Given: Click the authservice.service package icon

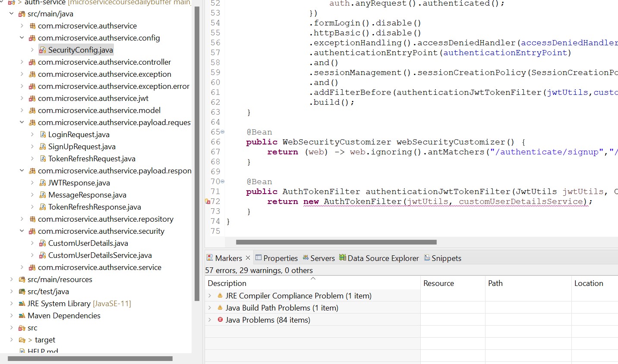Looking at the screenshot, I should (32, 267).
